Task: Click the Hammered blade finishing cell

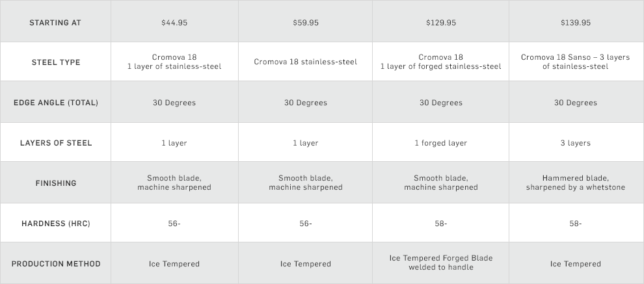Action: coord(576,183)
